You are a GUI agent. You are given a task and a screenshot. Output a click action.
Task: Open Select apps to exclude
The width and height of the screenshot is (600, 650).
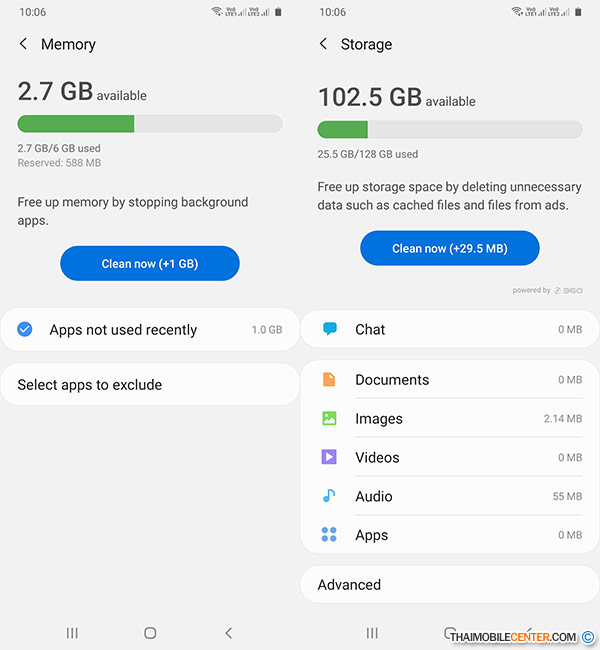[150, 385]
